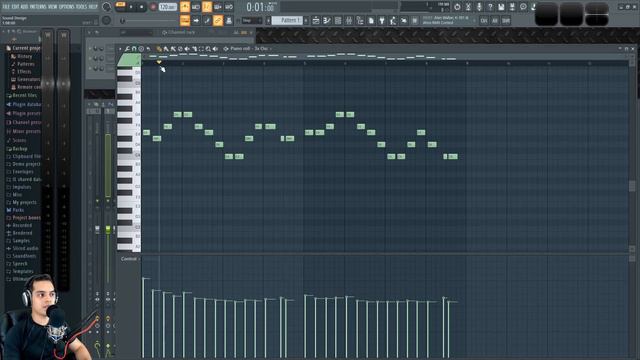The height and width of the screenshot is (360, 640).
Task: Toggle the countdown before recording button
Action: 207,7
